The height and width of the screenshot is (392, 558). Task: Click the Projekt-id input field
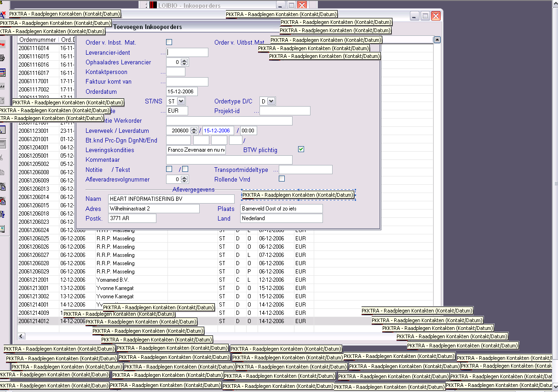coord(285,111)
